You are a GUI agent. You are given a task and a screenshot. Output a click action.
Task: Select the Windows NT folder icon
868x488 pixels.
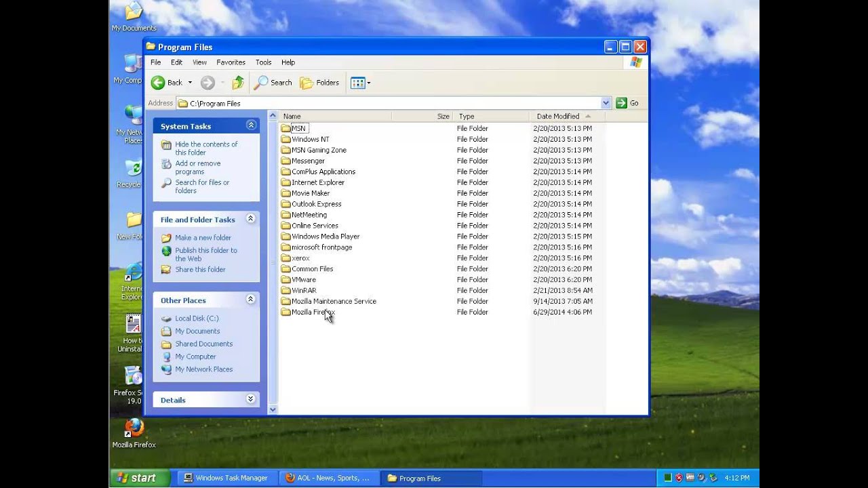(x=285, y=139)
